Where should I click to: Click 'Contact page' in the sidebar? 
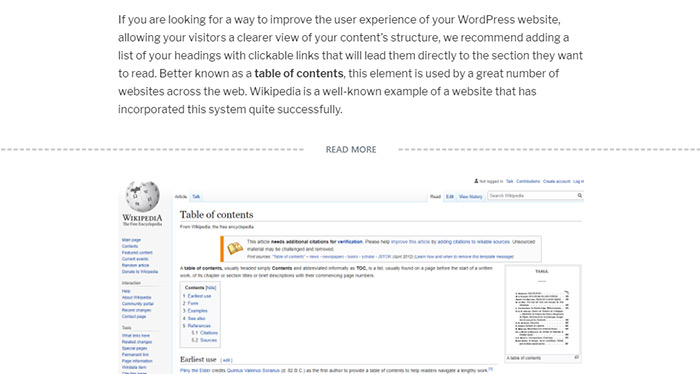134,316
